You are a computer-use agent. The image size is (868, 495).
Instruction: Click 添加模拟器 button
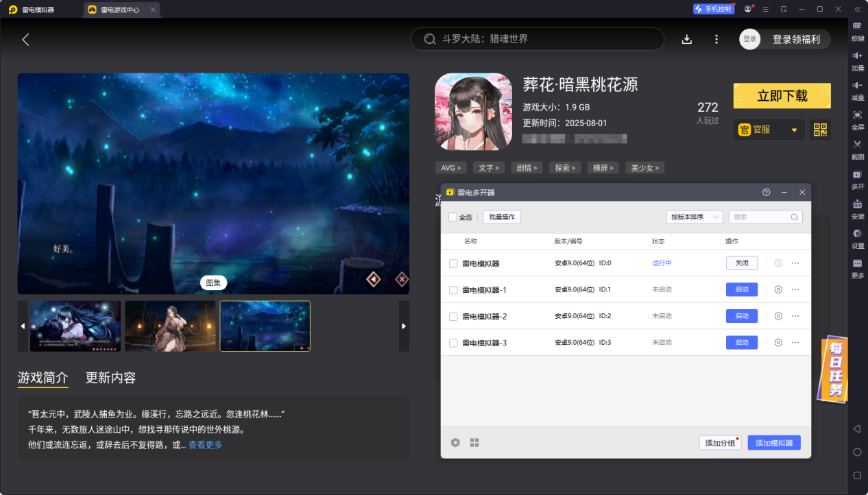coord(774,443)
